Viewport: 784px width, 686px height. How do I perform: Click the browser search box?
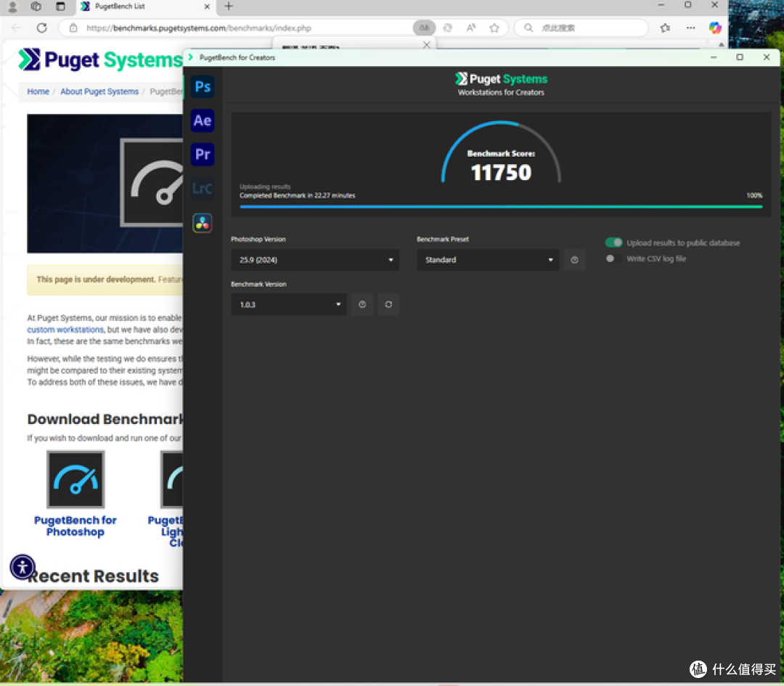(x=581, y=28)
